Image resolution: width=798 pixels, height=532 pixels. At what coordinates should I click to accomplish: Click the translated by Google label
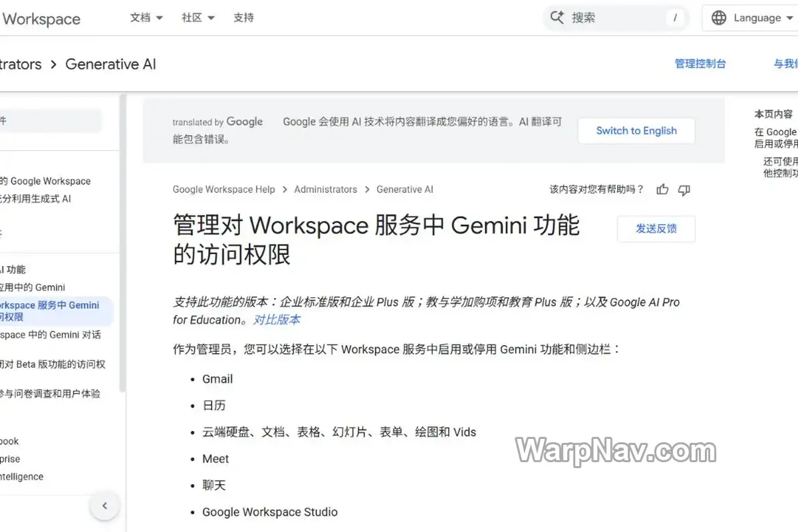pos(217,122)
